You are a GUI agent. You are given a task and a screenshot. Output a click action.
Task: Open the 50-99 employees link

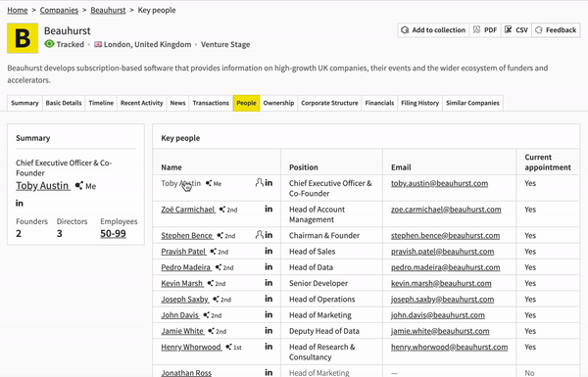pos(113,233)
